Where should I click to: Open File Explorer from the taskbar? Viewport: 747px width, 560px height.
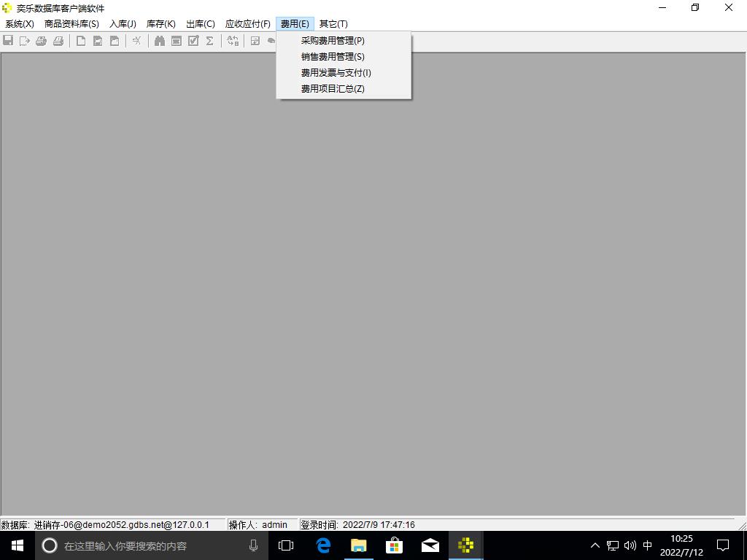point(358,545)
